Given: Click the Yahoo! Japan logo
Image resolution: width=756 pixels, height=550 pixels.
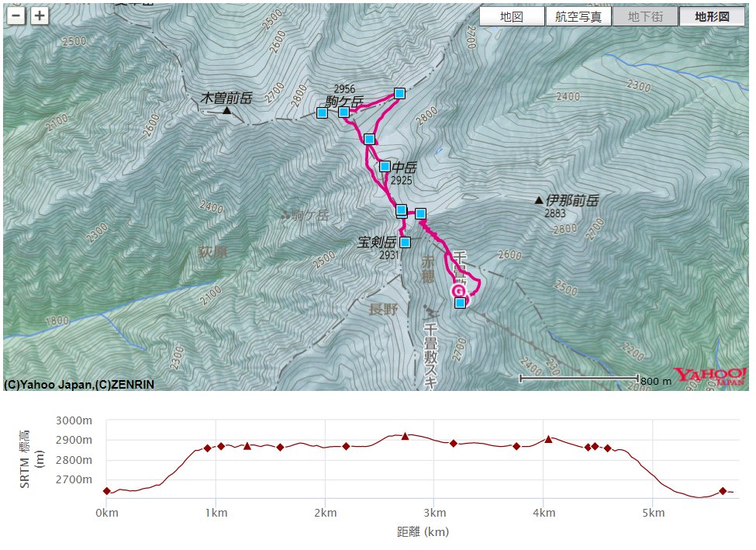Looking at the screenshot, I should click(x=709, y=376).
